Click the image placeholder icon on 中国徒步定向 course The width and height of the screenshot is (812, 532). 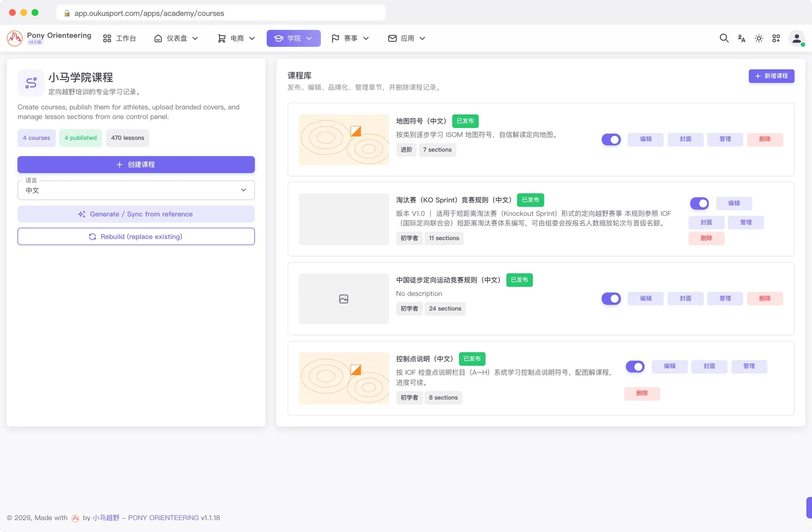coord(344,299)
